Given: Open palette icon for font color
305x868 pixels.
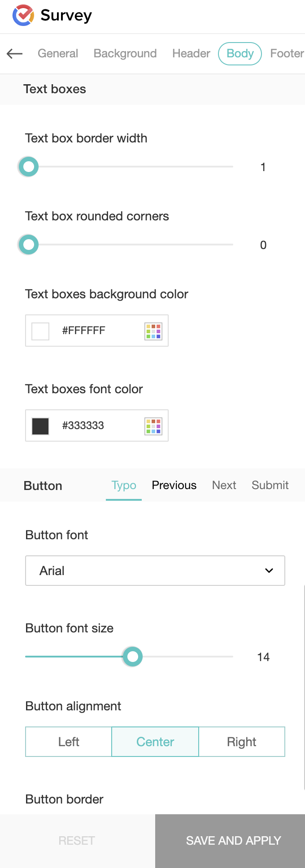Looking at the screenshot, I should tap(153, 426).
